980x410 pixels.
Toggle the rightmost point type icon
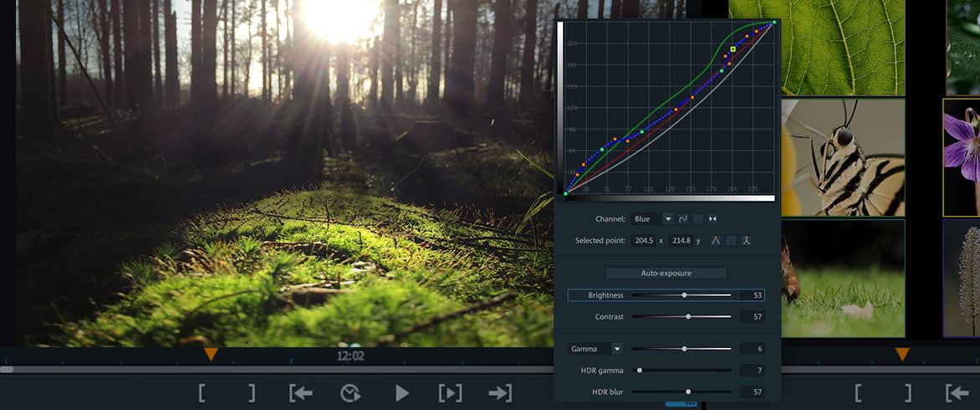click(745, 241)
